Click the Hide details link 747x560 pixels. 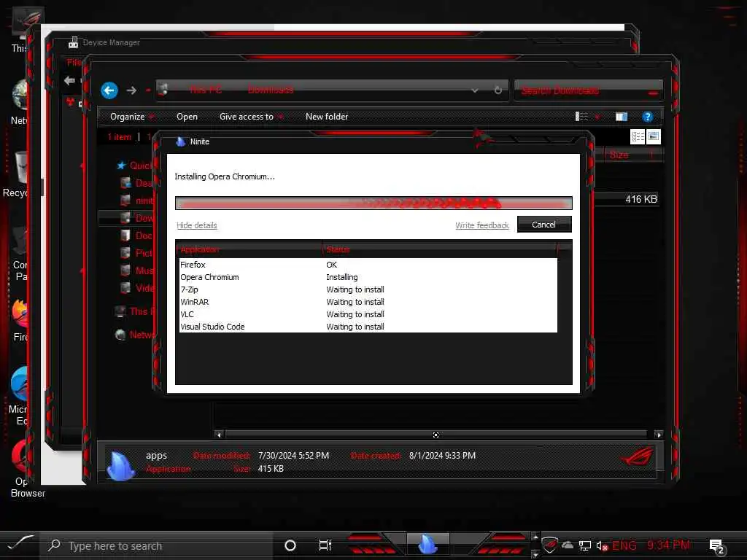[x=197, y=225]
